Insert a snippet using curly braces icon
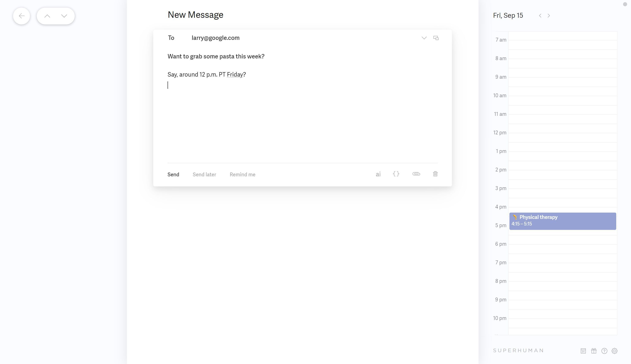The width and height of the screenshot is (631, 364). (396, 174)
